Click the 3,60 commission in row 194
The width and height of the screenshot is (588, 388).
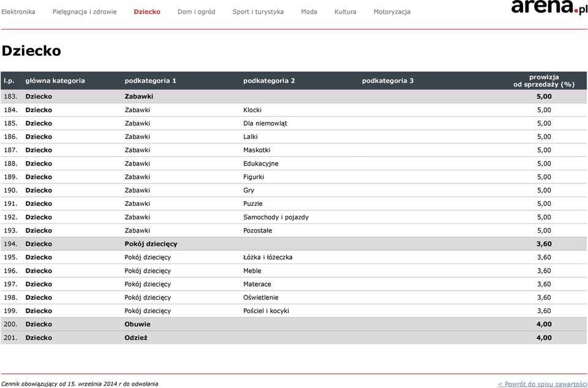[544, 244]
